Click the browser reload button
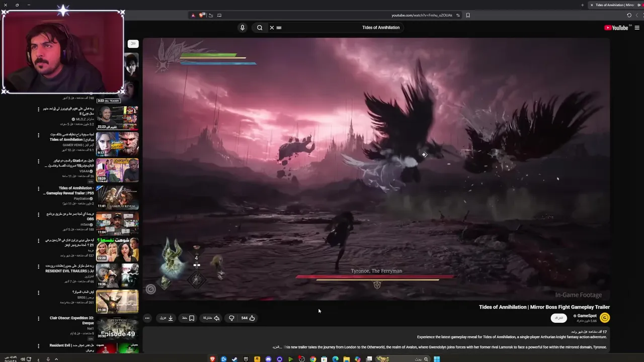 pyautogui.click(x=629, y=15)
